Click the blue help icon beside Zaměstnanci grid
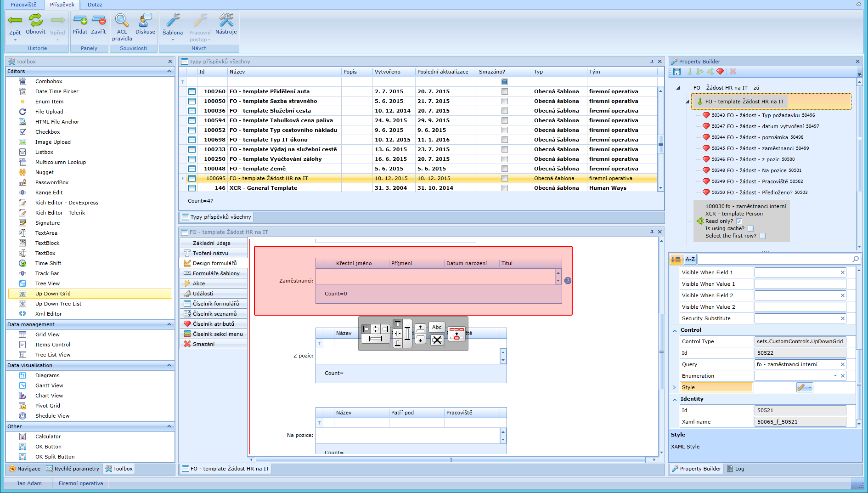This screenshot has width=868, height=493. pyautogui.click(x=568, y=281)
